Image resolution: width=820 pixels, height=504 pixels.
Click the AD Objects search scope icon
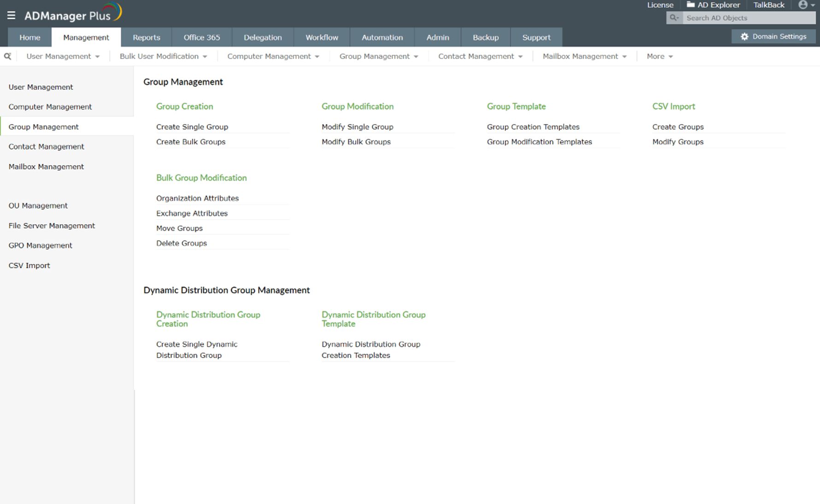[674, 18]
